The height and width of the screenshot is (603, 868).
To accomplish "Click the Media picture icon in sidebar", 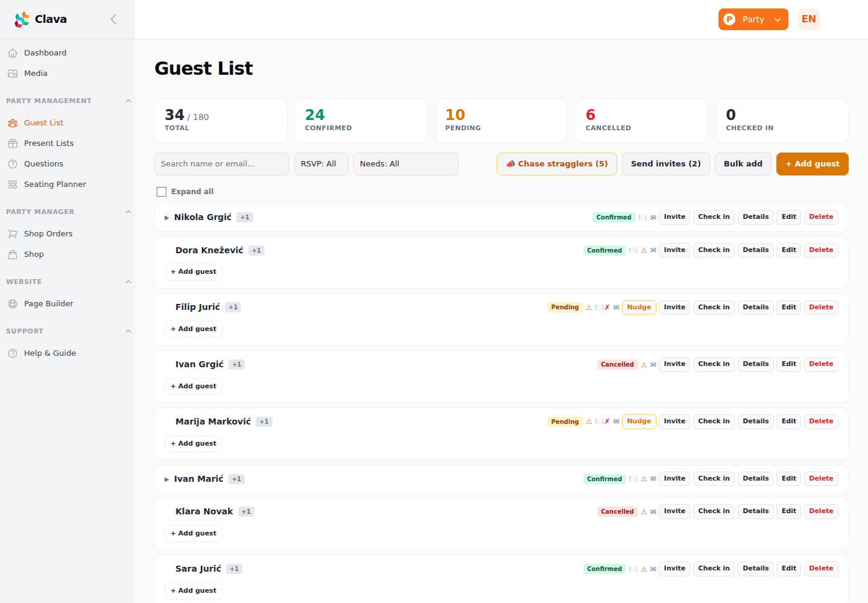I will click(x=13, y=74).
